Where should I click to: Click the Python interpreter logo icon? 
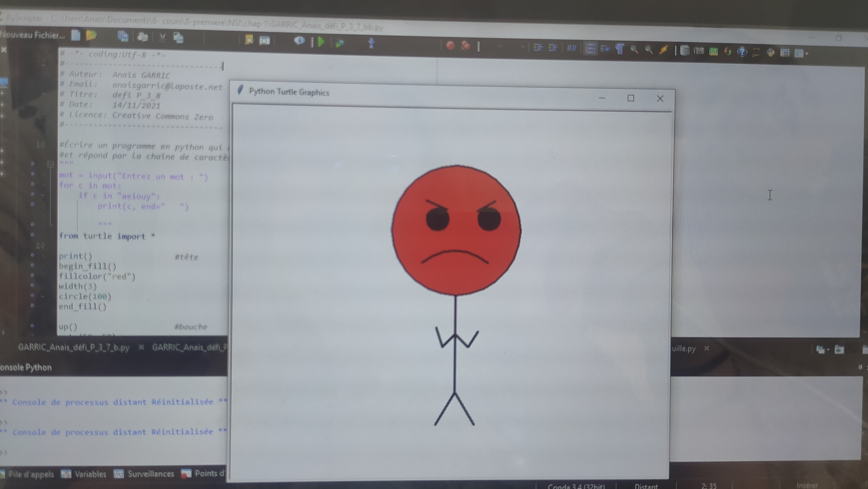click(x=770, y=52)
